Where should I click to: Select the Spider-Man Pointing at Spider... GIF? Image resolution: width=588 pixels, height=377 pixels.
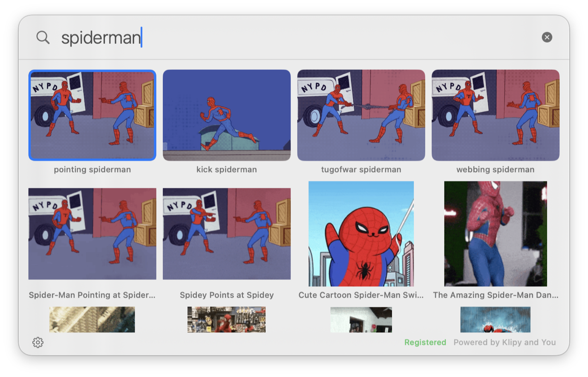coord(92,234)
